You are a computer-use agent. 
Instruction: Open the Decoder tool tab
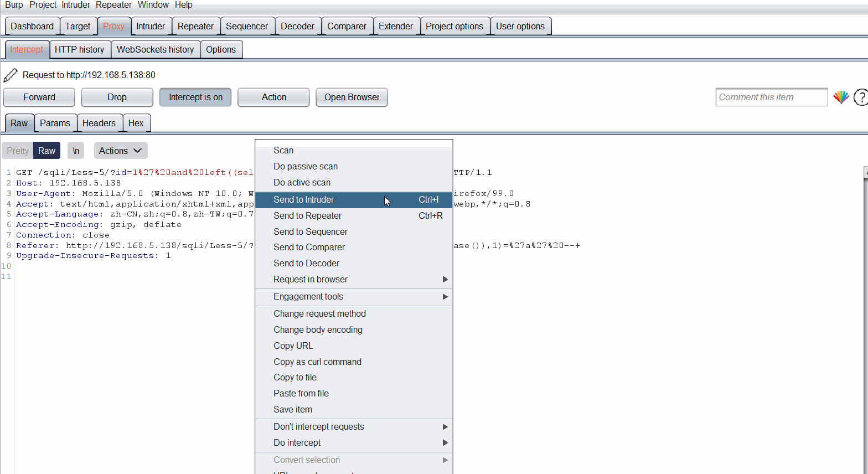297,27
